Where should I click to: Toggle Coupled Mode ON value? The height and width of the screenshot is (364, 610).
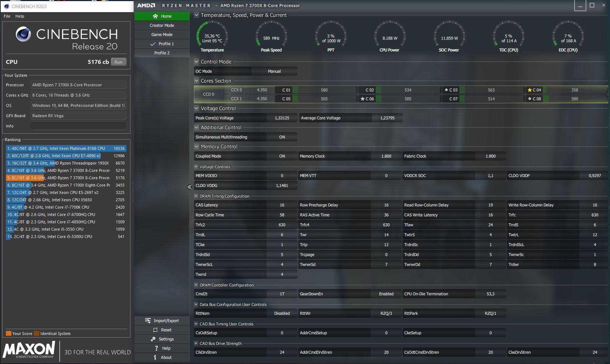pyautogui.click(x=282, y=156)
